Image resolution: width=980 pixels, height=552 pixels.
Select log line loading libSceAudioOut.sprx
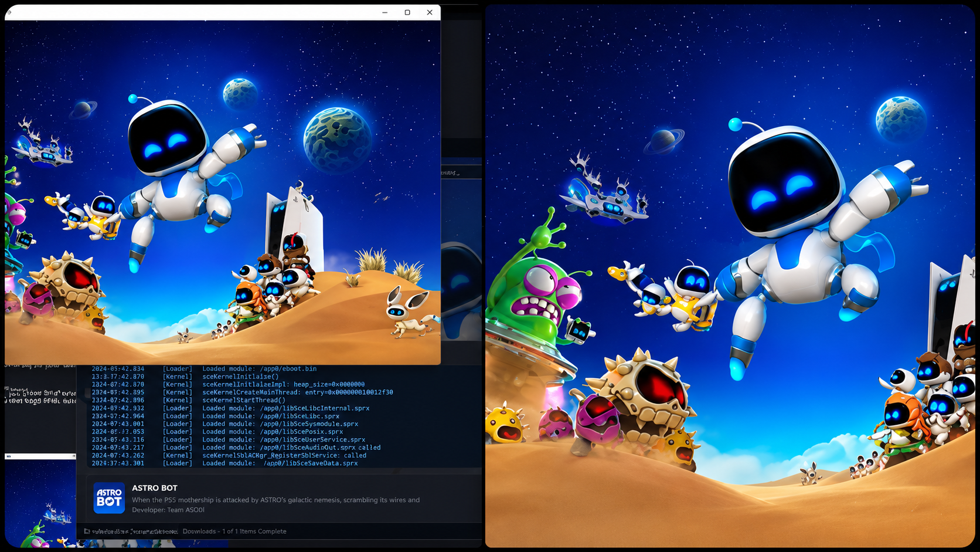pyautogui.click(x=236, y=448)
